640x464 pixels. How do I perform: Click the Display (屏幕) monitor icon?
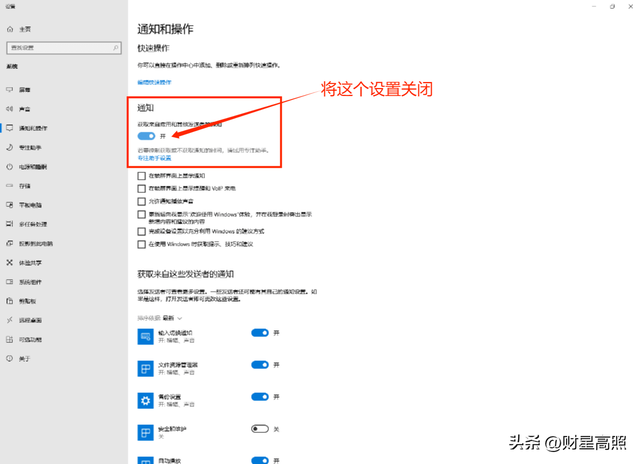pyautogui.click(x=9, y=88)
